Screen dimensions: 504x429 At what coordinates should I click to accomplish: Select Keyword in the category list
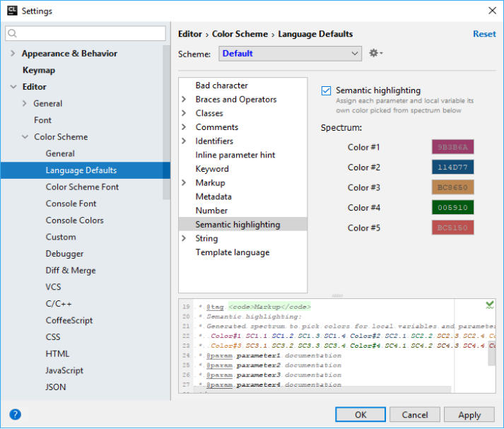coord(212,169)
